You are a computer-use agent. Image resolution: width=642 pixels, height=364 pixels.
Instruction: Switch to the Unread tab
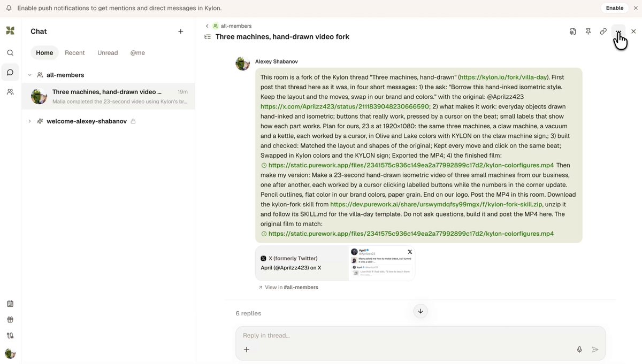click(108, 53)
